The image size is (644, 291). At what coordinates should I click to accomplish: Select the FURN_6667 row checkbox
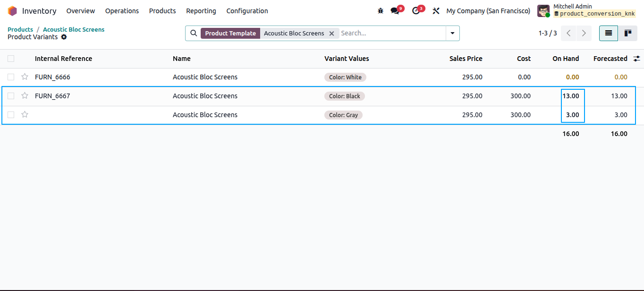click(11, 96)
